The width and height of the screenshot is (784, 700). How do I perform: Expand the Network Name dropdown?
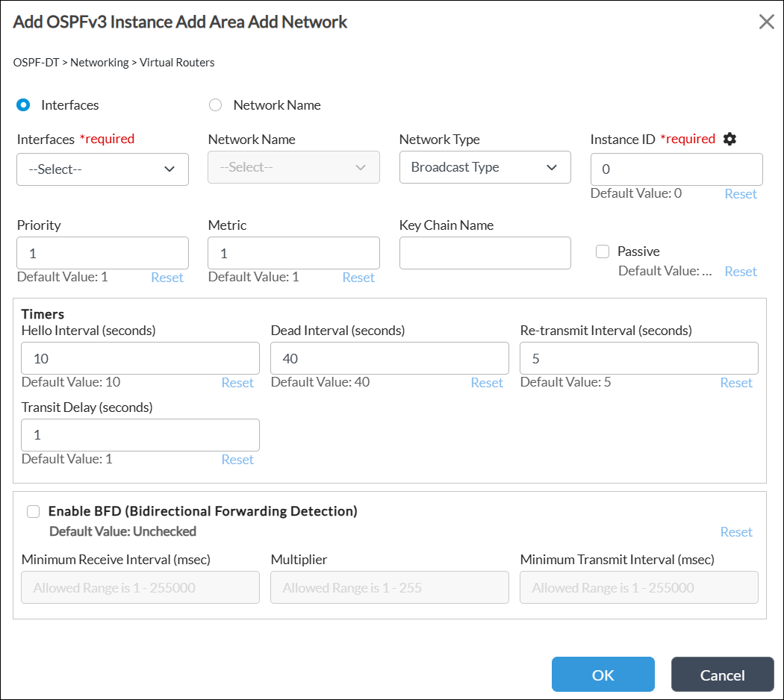coord(293,166)
